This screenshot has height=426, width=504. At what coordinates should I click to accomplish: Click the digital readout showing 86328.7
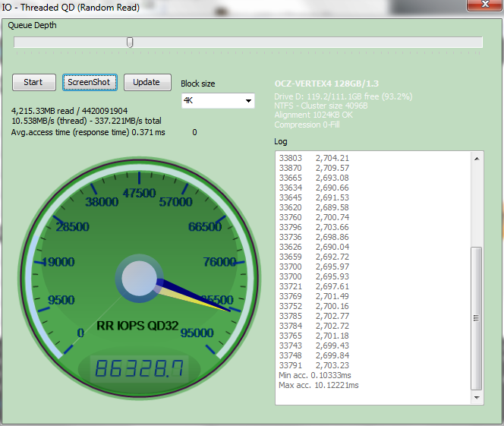137,370
